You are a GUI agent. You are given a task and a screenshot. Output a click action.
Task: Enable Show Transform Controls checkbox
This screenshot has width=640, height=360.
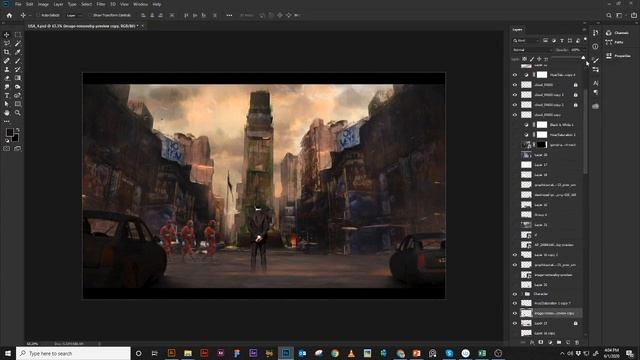(91, 15)
